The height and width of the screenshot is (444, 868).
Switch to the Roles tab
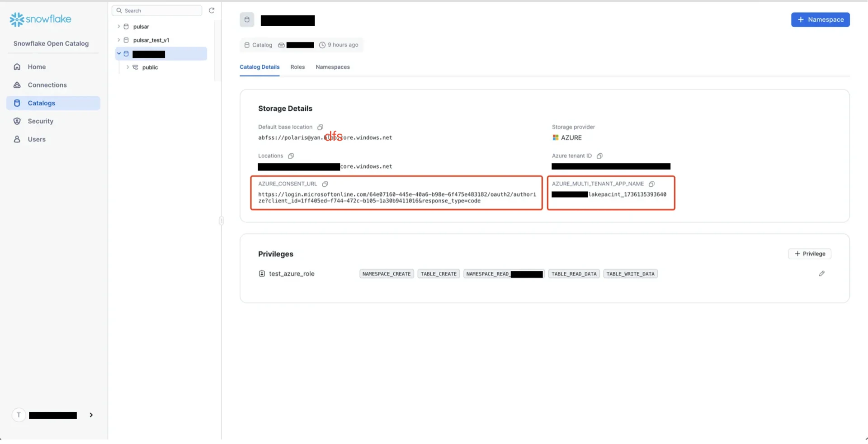pyautogui.click(x=297, y=67)
